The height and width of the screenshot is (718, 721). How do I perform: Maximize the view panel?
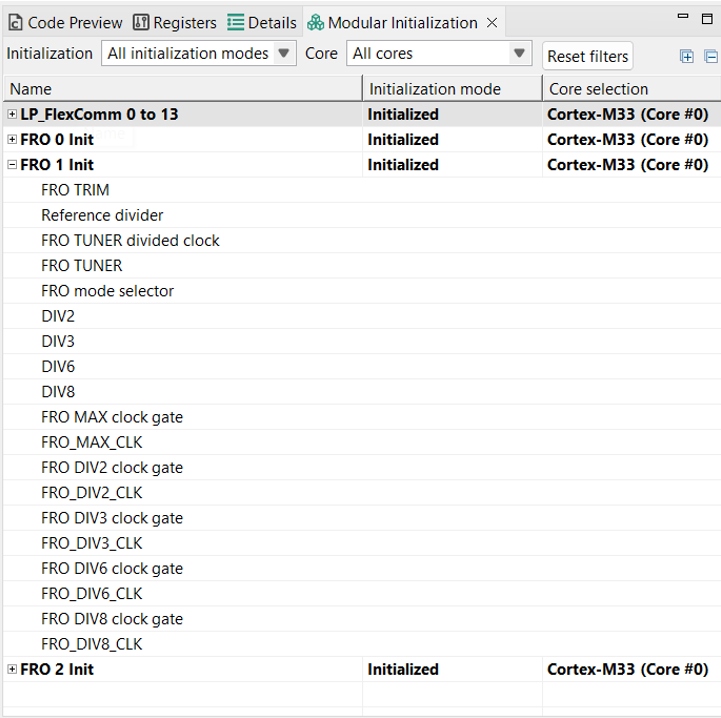pos(708,18)
